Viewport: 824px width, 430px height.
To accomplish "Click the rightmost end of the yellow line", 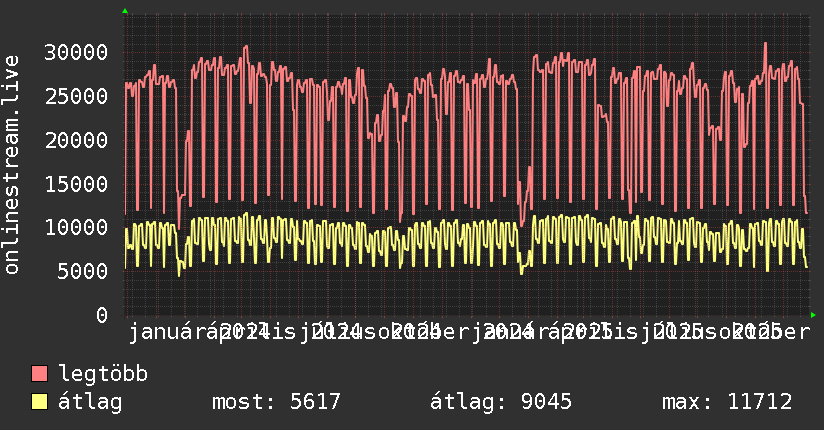I will point(807,266).
